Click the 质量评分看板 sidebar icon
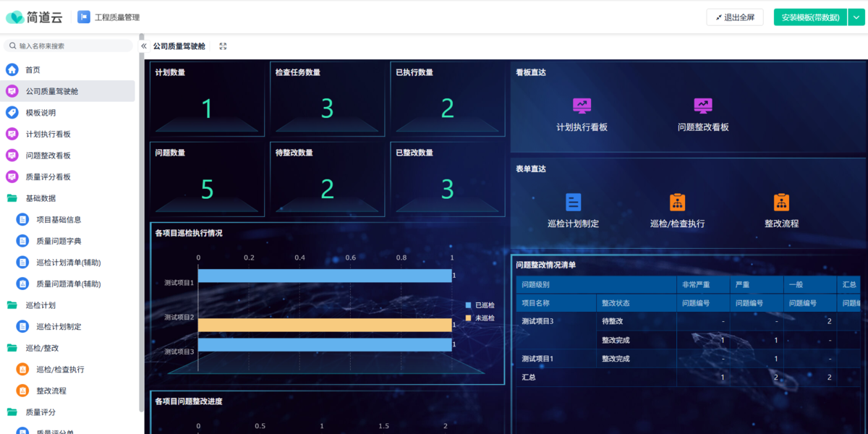Screen dimensions: 868x434 click(12, 176)
